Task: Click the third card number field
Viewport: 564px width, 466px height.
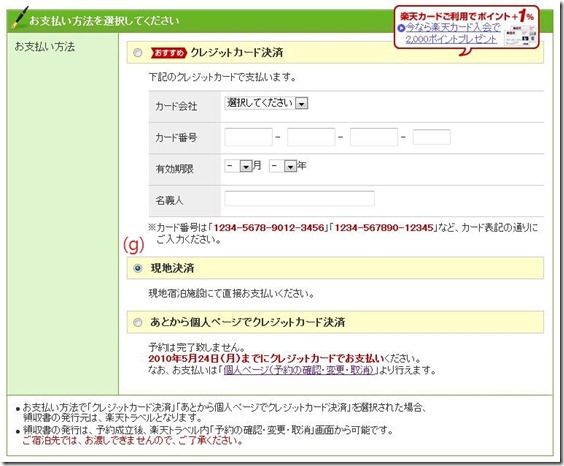Action: [x=374, y=137]
